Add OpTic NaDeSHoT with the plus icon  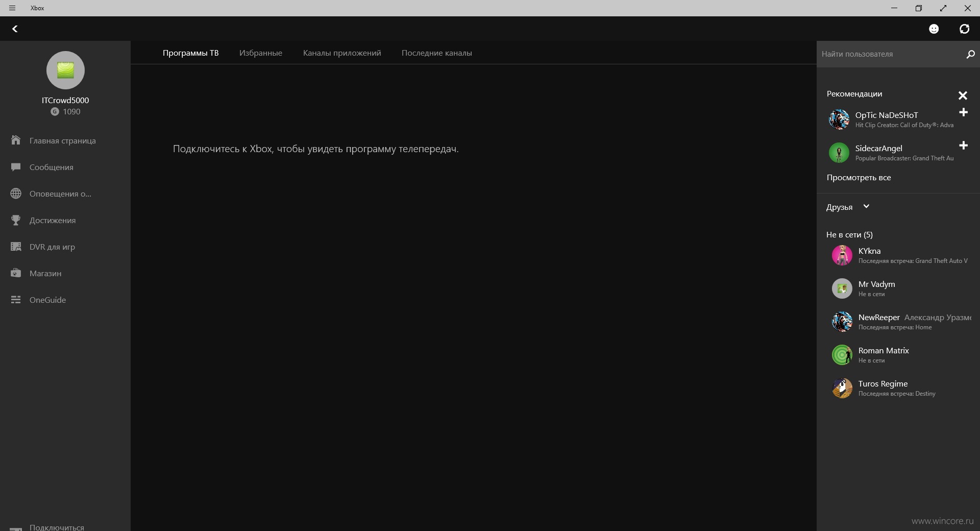[963, 112]
